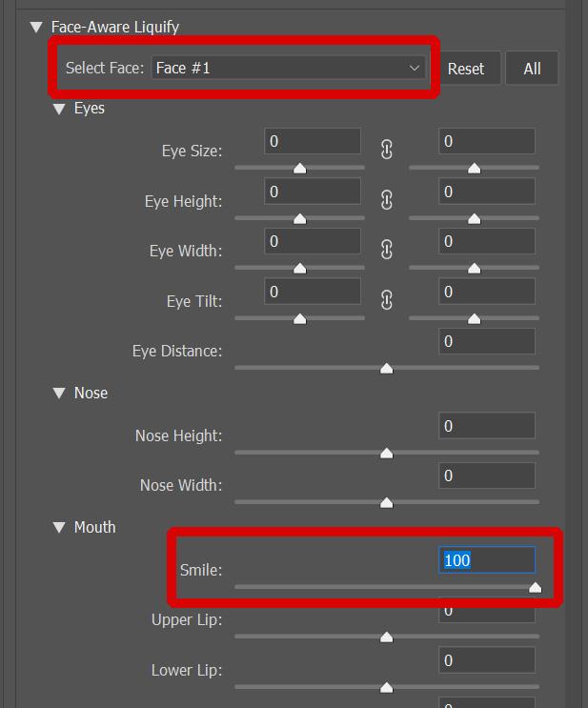Screen dimensions: 588x708
Task: Click the Eye Tilt link icon
Action: point(386,300)
